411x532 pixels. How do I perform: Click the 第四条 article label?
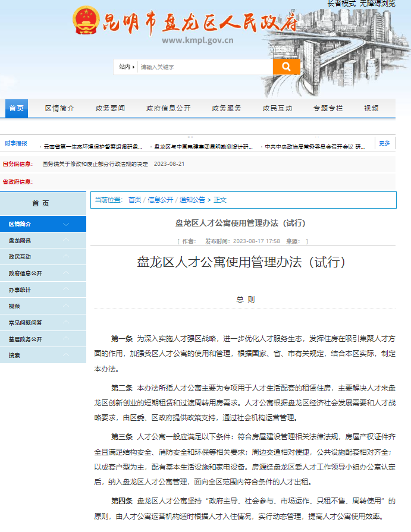click(x=122, y=500)
